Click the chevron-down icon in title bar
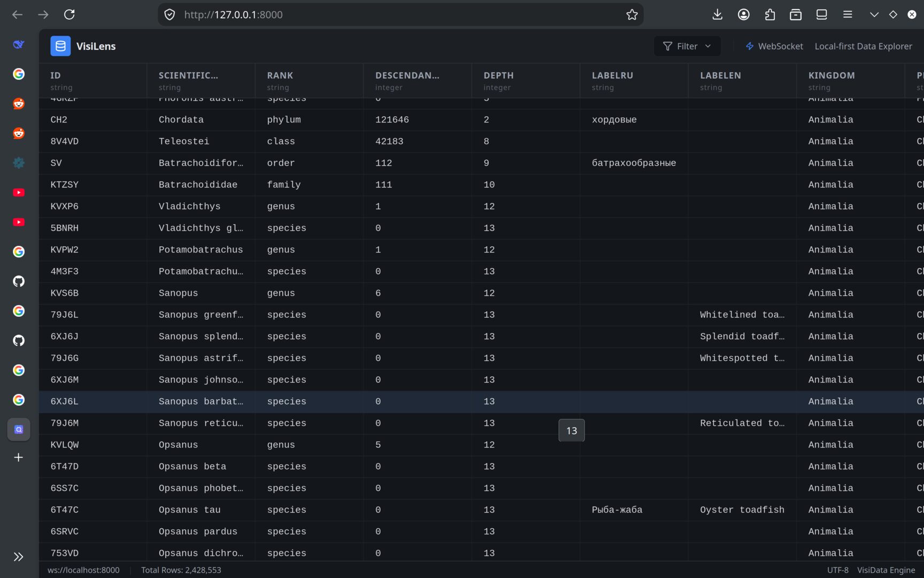This screenshot has width=924, height=578. click(x=874, y=14)
